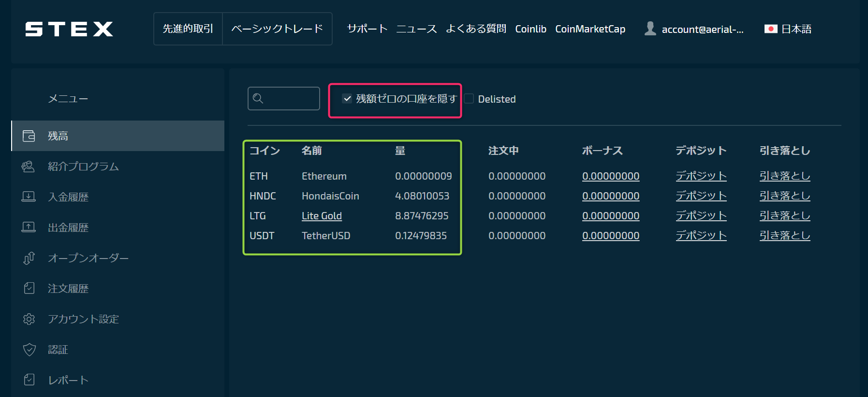The width and height of the screenshot is (868, 397).
Task: Click デポジット link for HNDC
Action: click(x=701, y=196)
